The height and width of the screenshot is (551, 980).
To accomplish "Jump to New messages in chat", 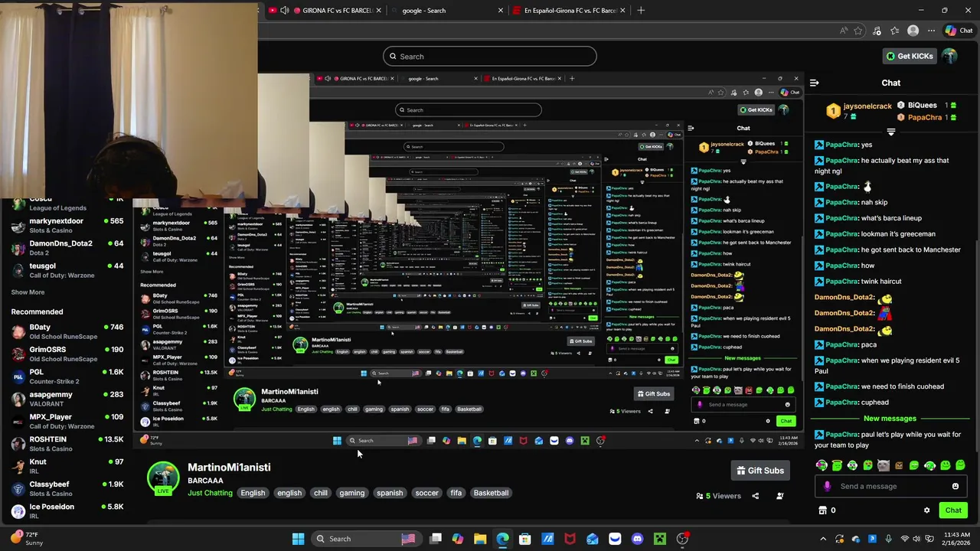I will pyautogui.click(x=890, y=419).
